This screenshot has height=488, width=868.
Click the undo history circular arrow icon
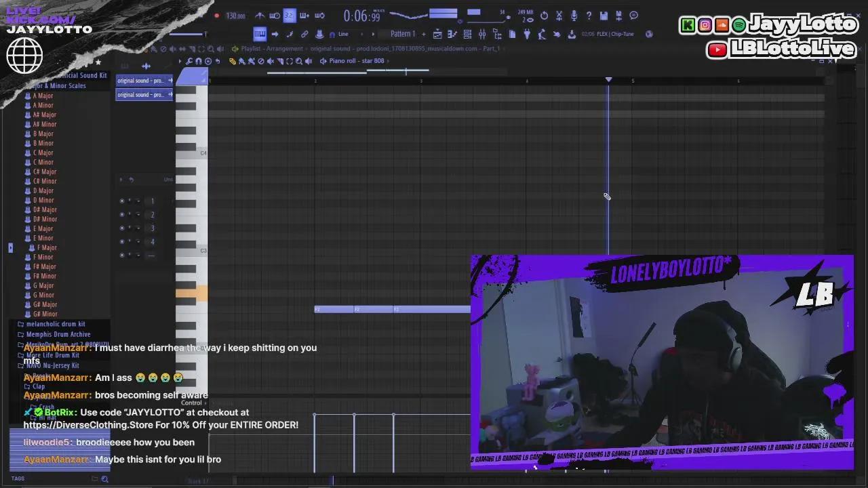coord(544,16)
